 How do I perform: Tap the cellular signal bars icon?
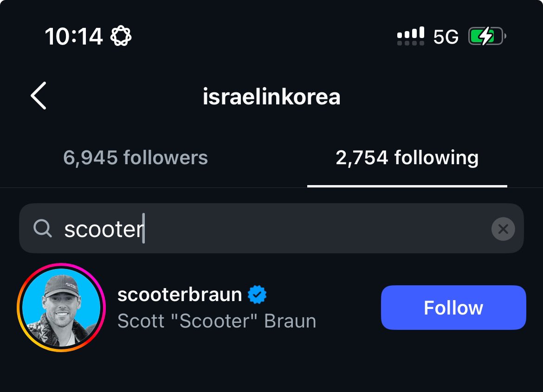click(411, 36)
